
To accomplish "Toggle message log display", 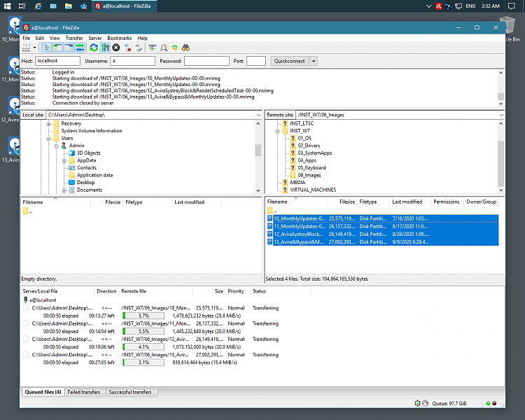I will tap(46, 48).
